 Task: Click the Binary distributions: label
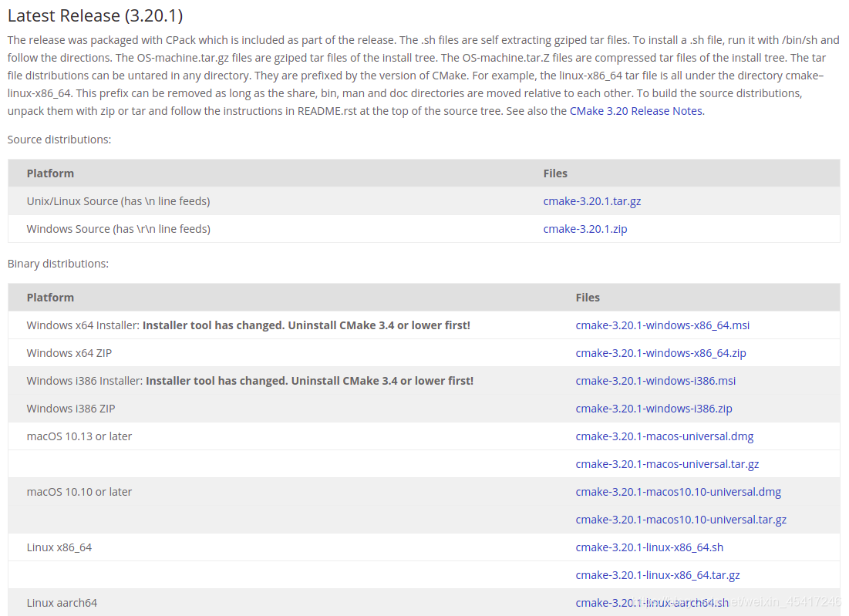click(58, 264)
